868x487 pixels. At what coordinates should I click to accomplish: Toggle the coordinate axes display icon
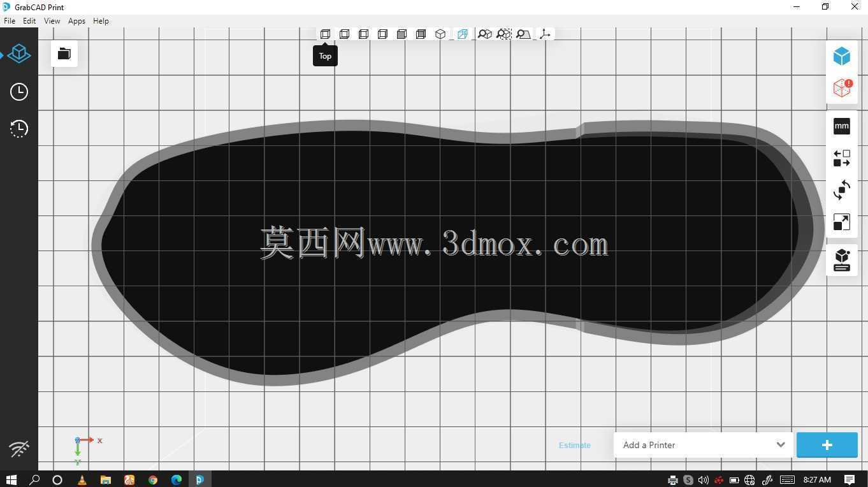(x=545, y=34)
